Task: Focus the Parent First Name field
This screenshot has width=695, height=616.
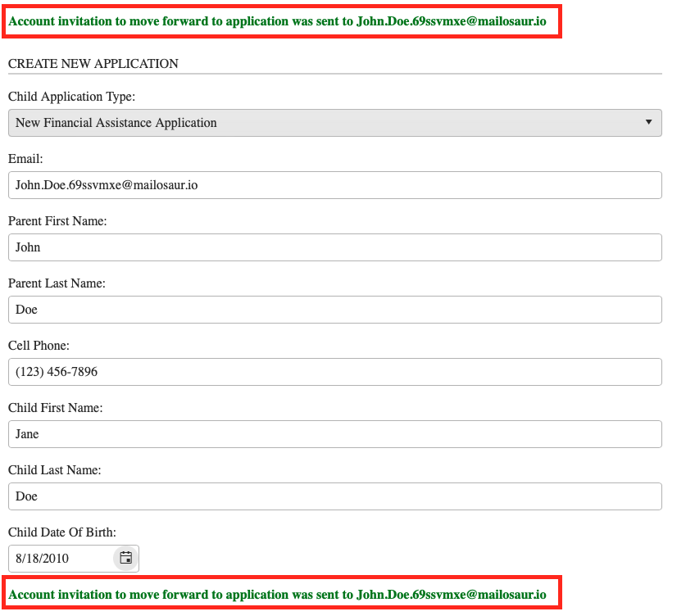Action: click(x=335, y=247)
